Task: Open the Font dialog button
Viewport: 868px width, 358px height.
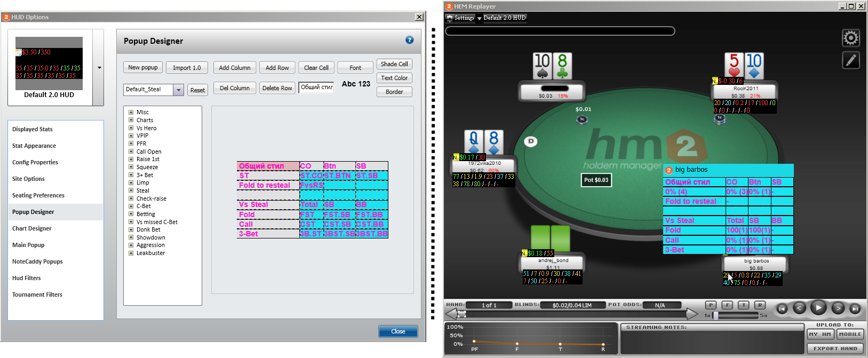Action: pos(355,68)
